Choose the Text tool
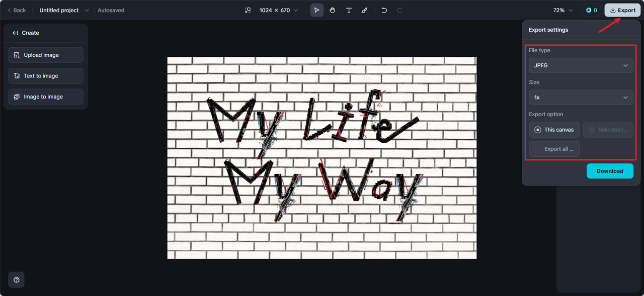 click(x=349, y=10)
